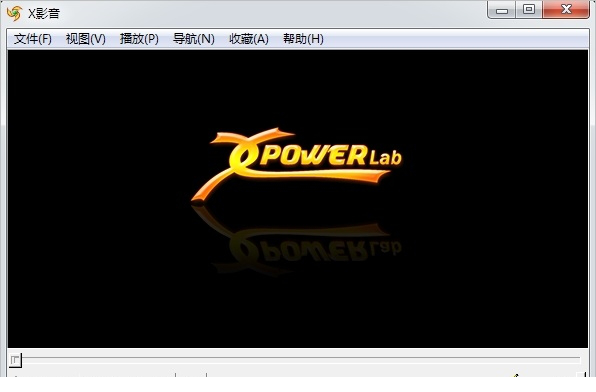Minimize the X影音 player window
The width and height of the screenshot is (596, 392).
[502, 10]
